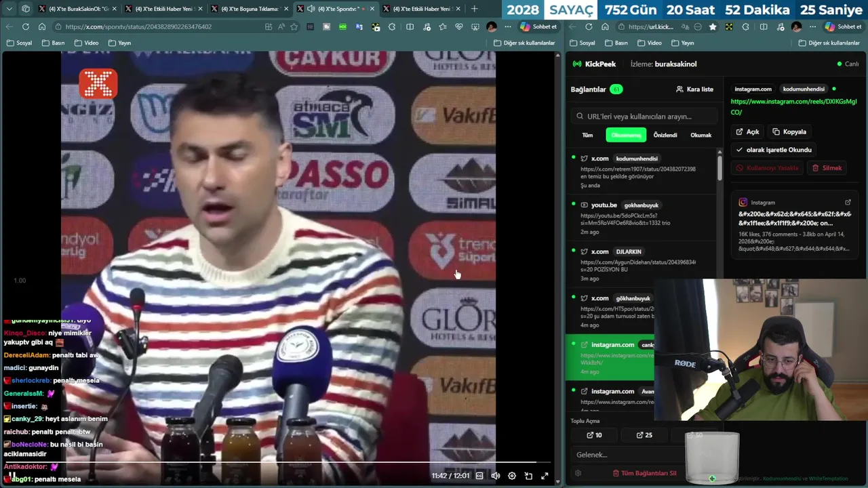Expand video to fullscreen

(545, 476)
